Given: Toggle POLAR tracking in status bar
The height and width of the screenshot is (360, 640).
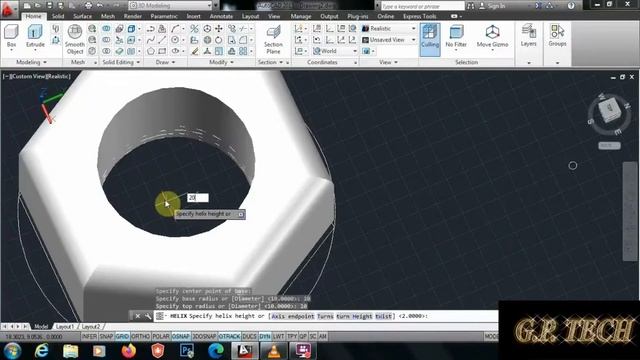Looking at the screenshot, I should coord(161,336).
